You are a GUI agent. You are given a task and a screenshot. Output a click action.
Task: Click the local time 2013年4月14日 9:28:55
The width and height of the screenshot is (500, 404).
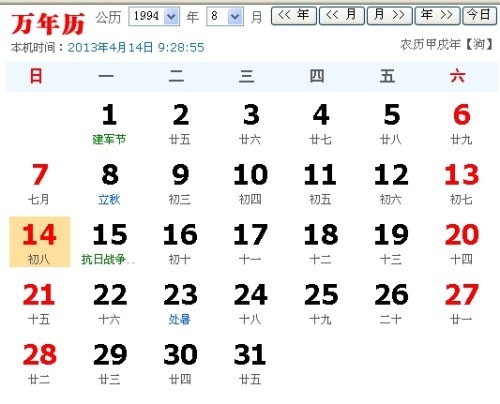click(136, 47)
